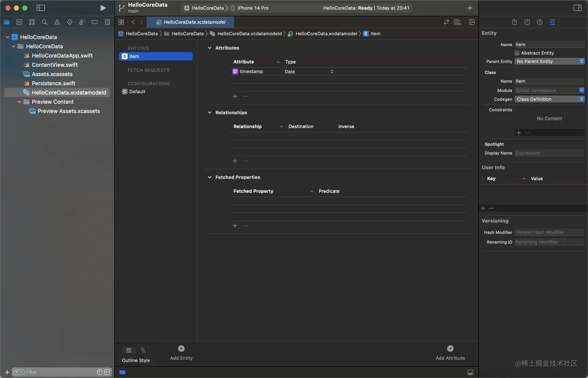Click Item breadcrumb in jump bar
Screen dimensions: 588x378
pos(372,33)
